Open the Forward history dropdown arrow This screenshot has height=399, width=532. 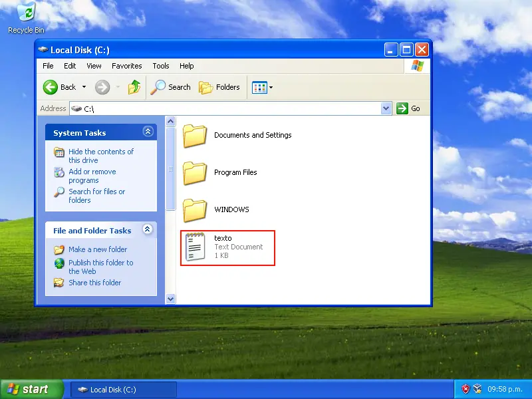tap(118, 87)
